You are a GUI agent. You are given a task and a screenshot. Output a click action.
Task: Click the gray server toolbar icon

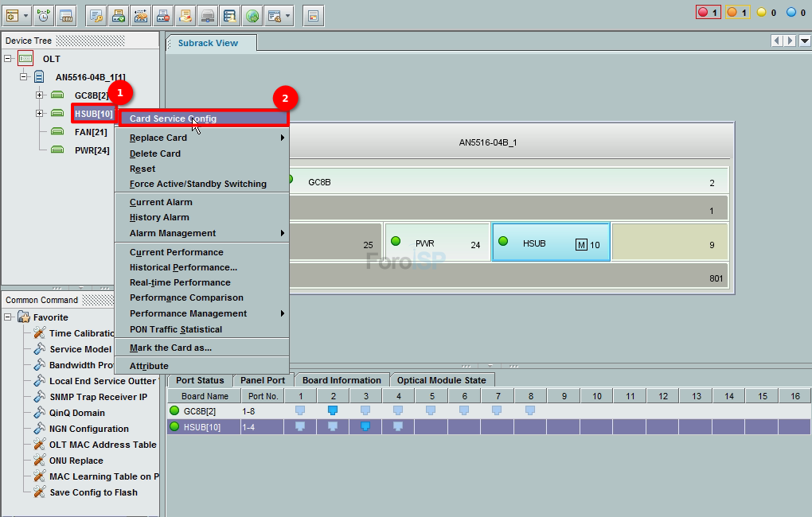coord(208,15)
